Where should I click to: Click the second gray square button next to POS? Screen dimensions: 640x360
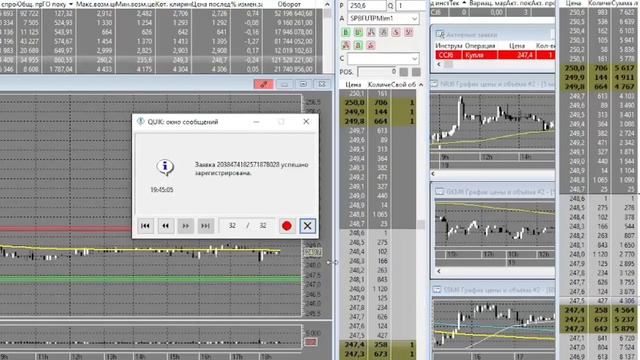click(x=416, y=72)
